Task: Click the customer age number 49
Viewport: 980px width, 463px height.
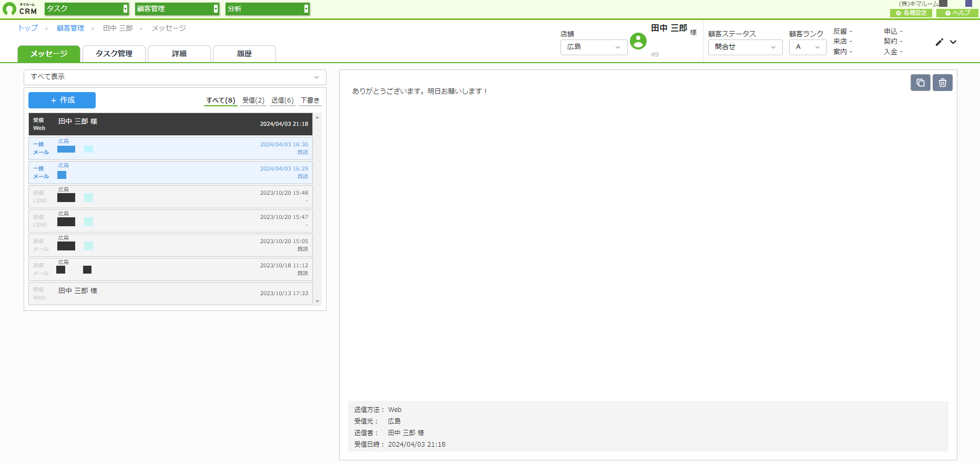Action: (655, 54)
